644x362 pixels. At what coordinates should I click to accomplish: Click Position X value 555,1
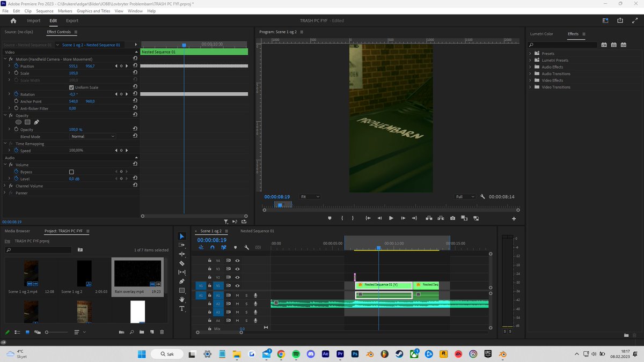coord(74,66)
